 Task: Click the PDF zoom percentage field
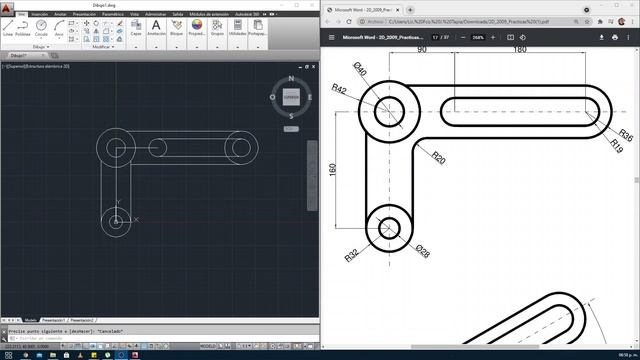(x=478, y=38)
